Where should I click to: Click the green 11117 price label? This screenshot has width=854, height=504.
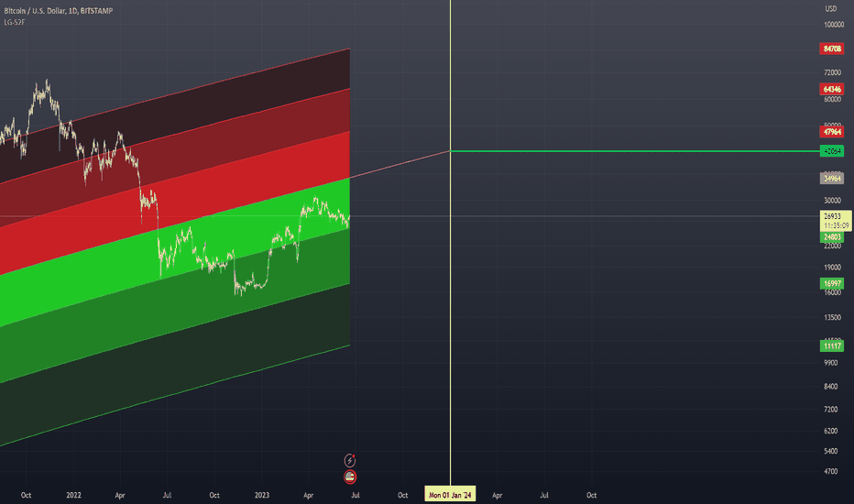(832, 346)
